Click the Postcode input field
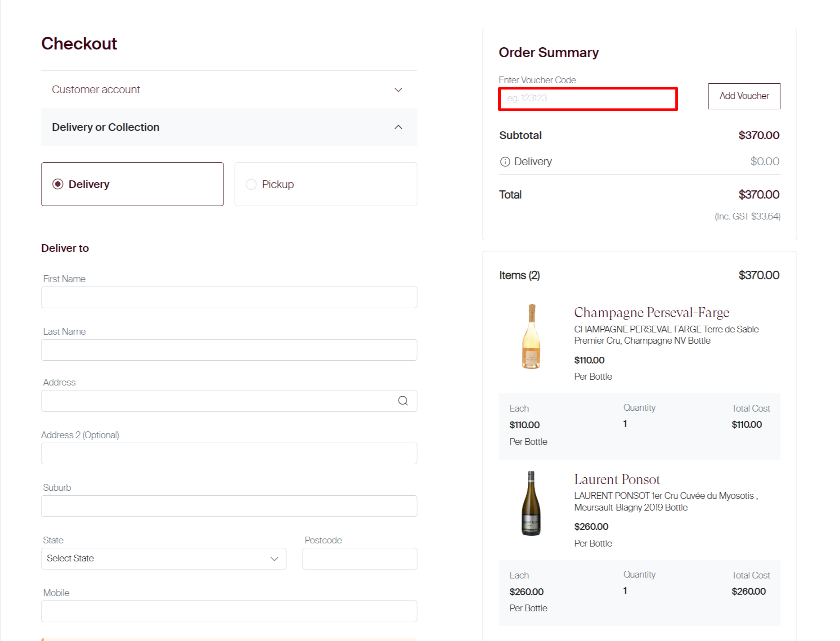The width and height of the screenshot is (840, 641). pyautogui.click(x=359, y=558)
